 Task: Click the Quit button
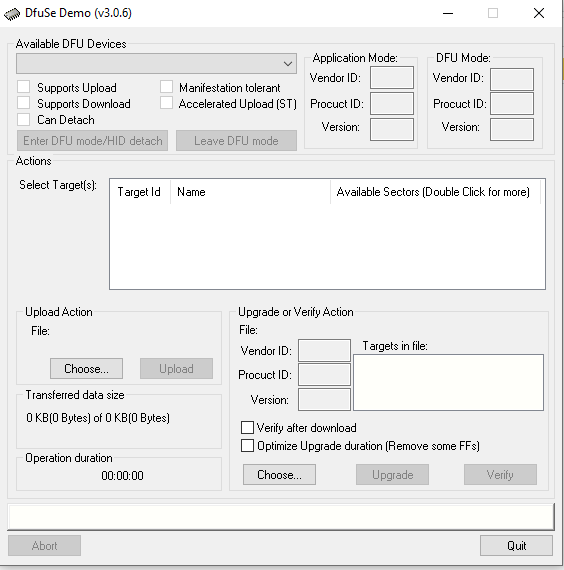click(516, 545)
